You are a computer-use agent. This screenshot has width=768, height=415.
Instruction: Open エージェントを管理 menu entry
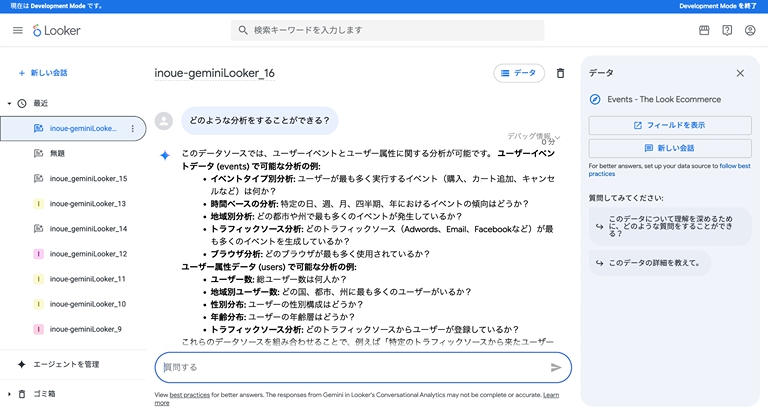[66, 364]
